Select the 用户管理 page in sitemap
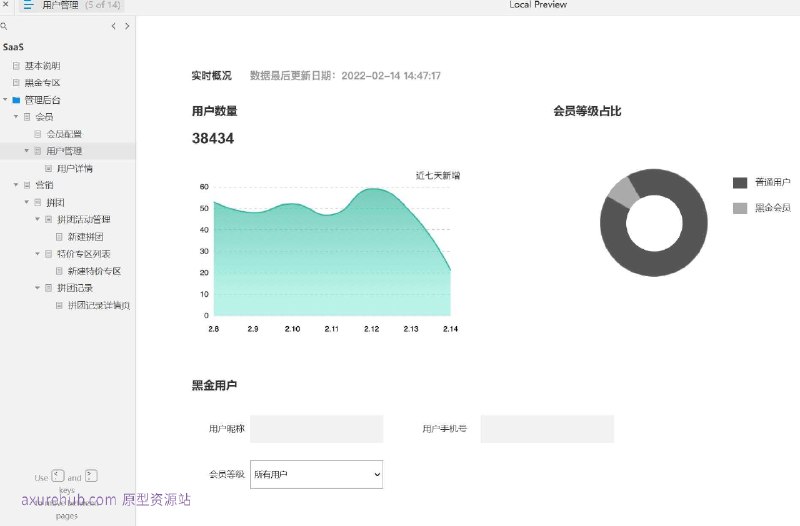The width and height of the screenshot is (800, 526). coord(64,151)
